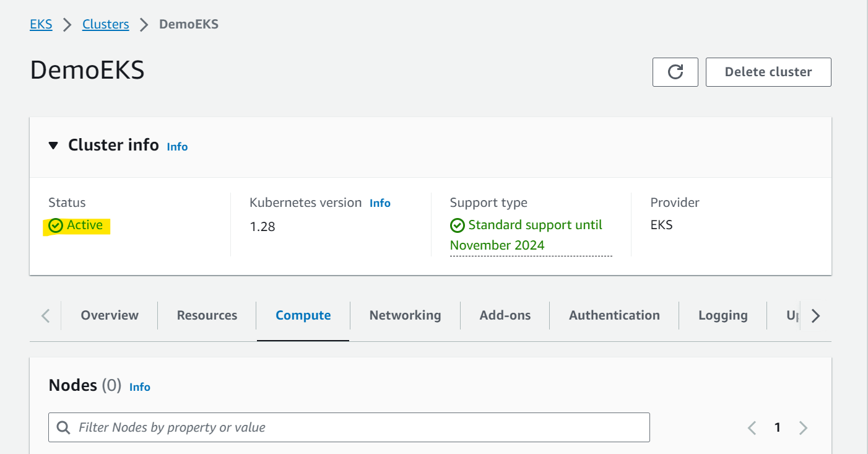868x454 pixels.
Task: Open the Overview tab
Action: tap(110, 315)
